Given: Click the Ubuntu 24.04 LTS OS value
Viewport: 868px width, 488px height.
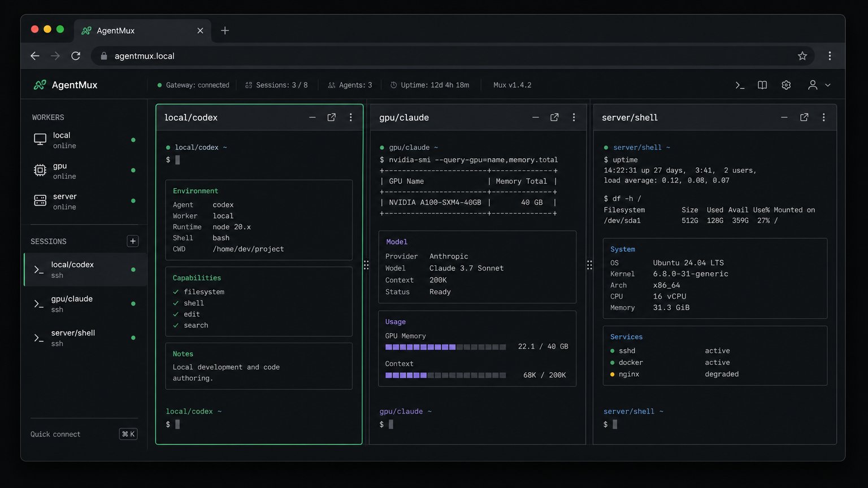Looking at the screenshot, I should tap(688, 263).
